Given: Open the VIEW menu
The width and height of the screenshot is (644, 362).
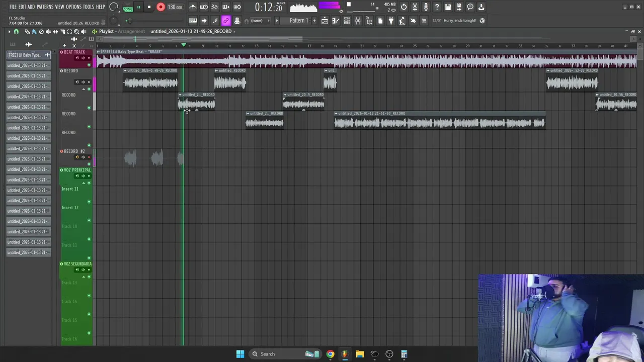Looking at the screenshot, I should click(x=59, y=7).
